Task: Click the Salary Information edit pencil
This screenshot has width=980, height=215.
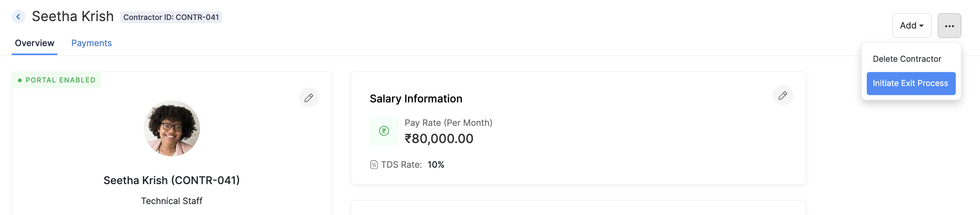Action: pos(782,95)
